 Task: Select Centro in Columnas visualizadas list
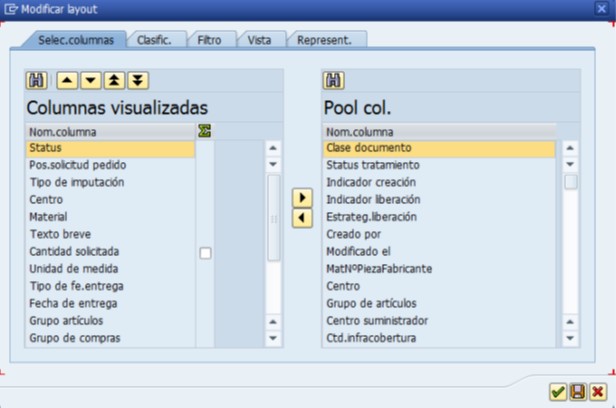[x=110, y=199]
